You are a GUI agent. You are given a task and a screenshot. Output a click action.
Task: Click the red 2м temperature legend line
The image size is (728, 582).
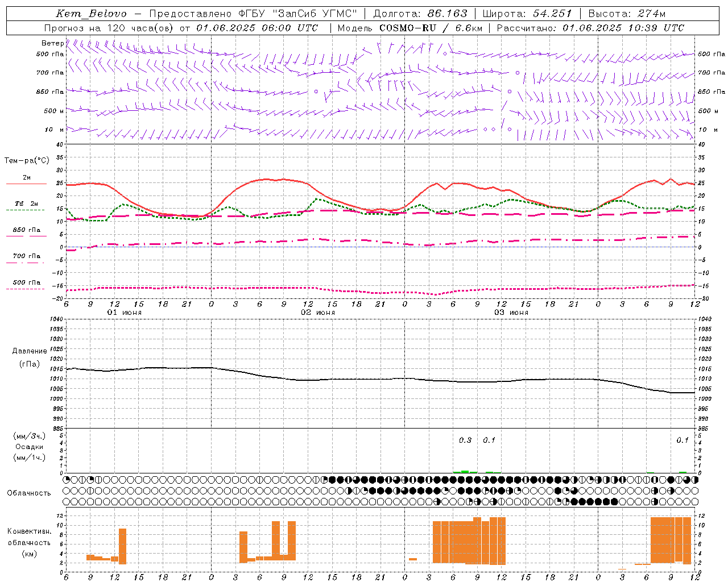click(x=26, y=184)
